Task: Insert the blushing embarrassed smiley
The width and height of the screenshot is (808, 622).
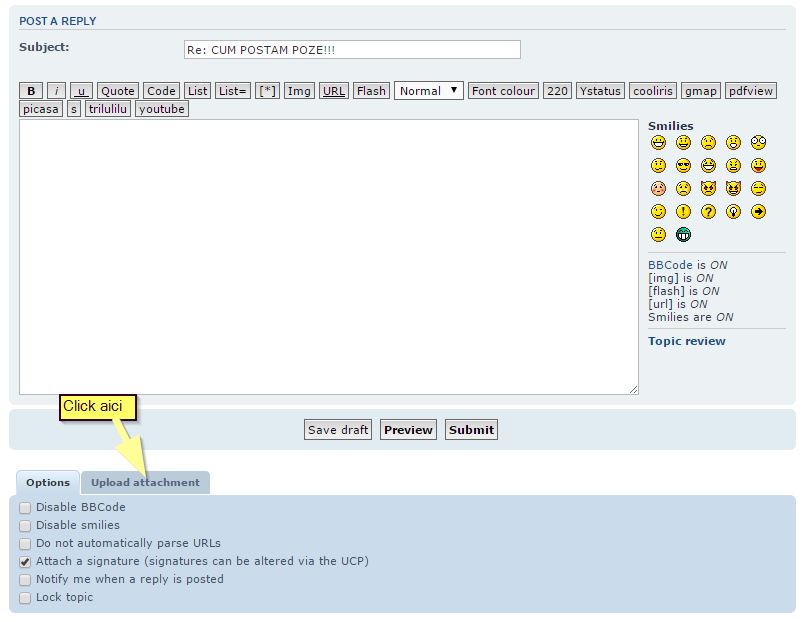Action: [658, 188]
